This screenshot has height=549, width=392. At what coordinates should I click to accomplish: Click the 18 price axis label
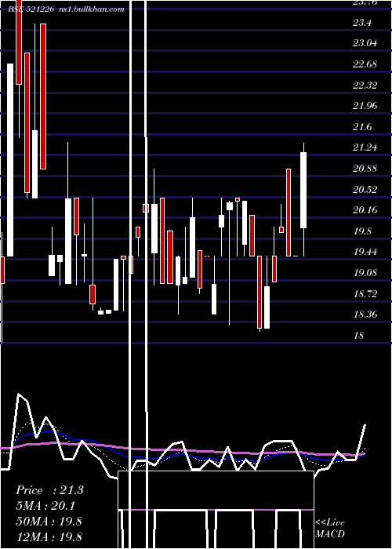(359, 336)
